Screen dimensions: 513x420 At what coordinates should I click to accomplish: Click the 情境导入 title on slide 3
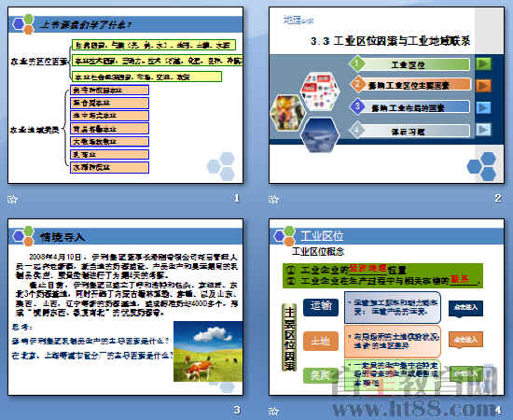[x=62, y=236]
